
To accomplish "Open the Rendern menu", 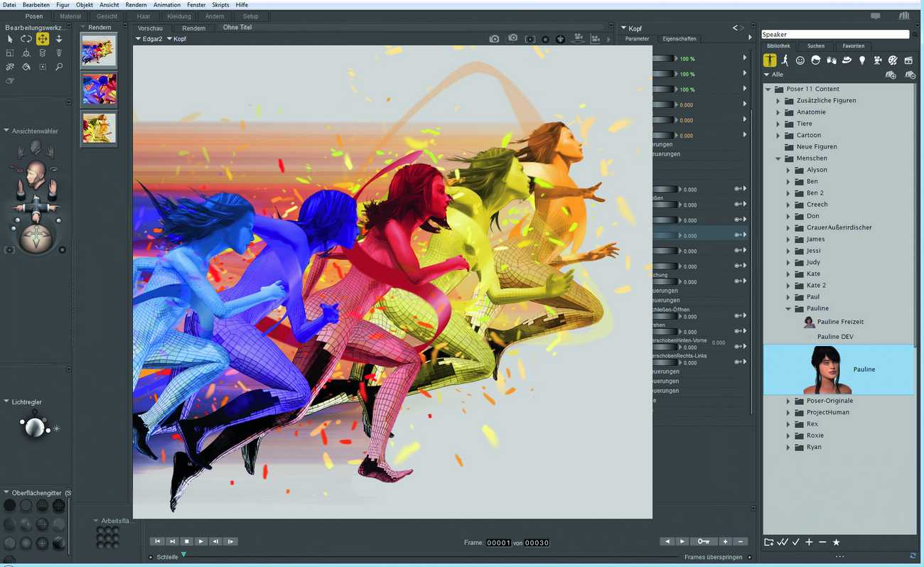I will pos(136,5).
